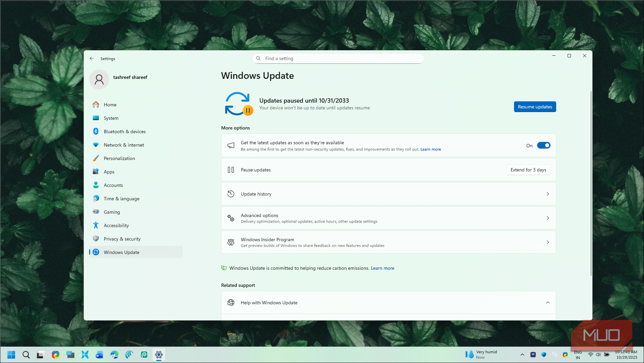The image size is (644, 363).
Task: Open Time & language settings
Action: pyautogui.click(x=136, y=199)
